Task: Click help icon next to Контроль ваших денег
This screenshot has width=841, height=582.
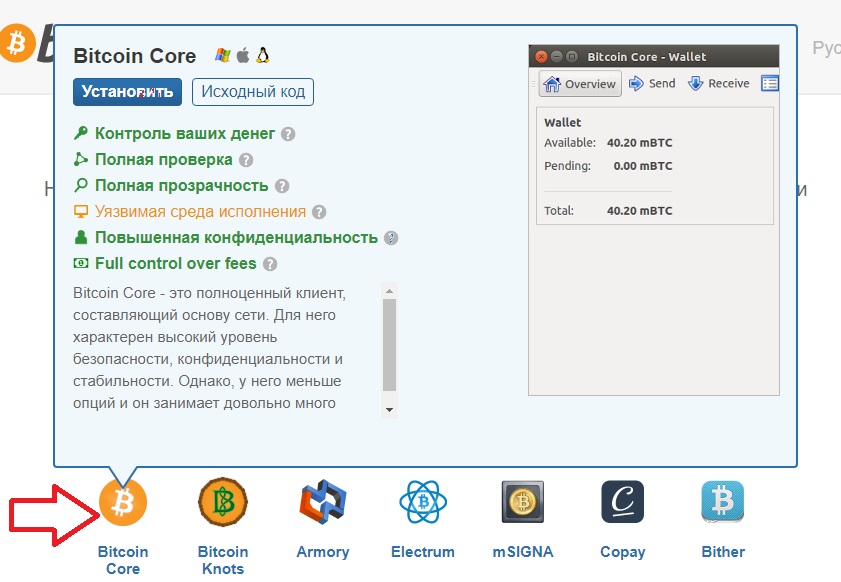Action: (x=288, y=134)
